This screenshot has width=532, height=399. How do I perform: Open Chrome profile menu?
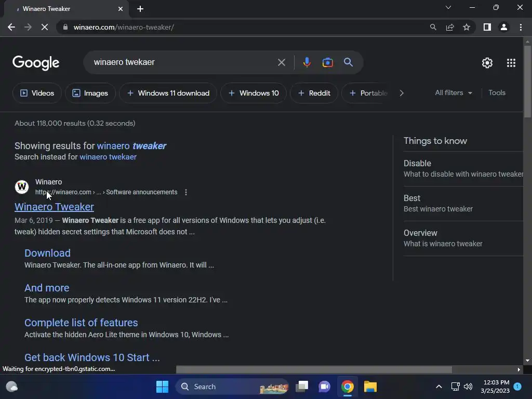504,27
